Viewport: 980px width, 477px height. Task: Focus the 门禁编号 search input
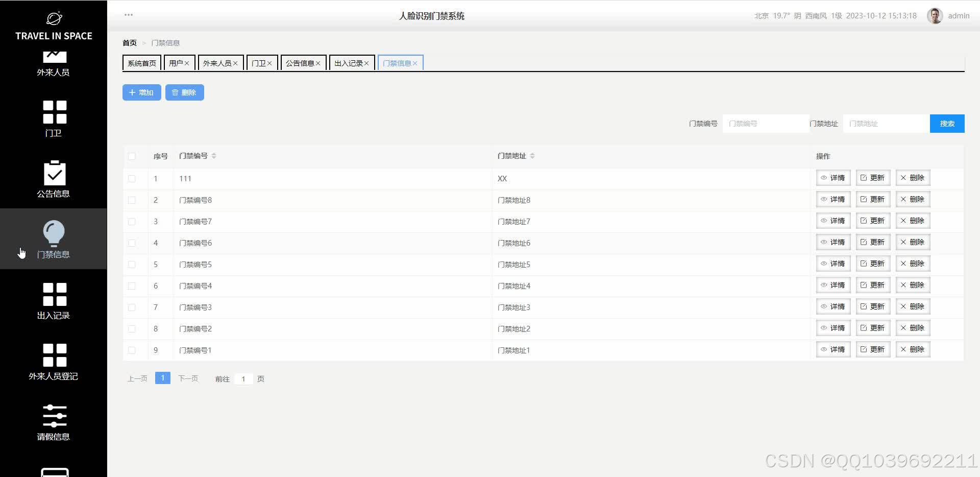(x=766, y=124)
